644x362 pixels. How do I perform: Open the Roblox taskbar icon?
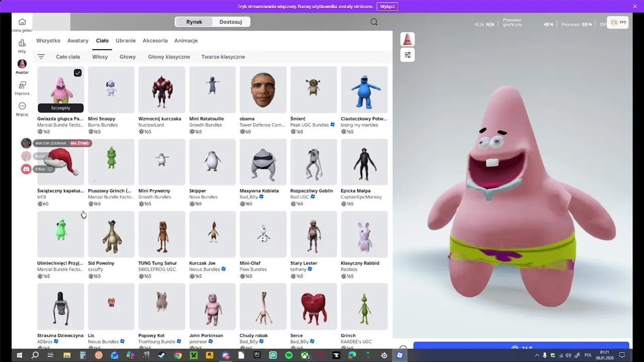coord(399,355)
